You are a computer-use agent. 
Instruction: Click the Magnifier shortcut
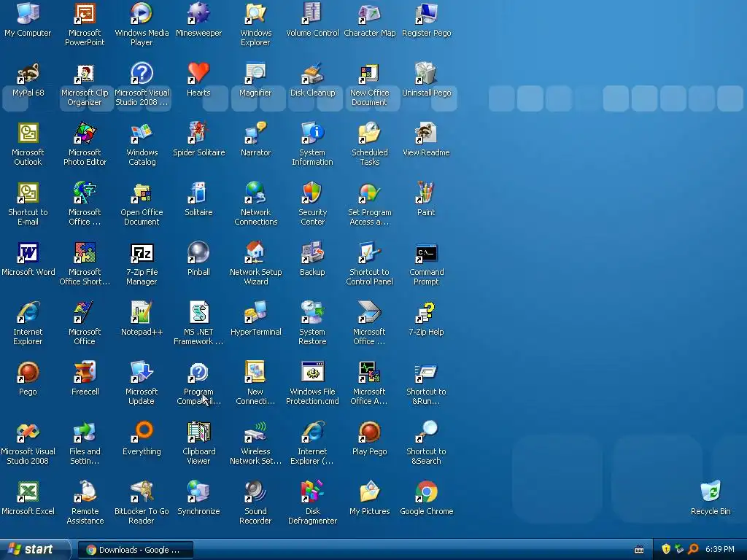tap(256, 74)
